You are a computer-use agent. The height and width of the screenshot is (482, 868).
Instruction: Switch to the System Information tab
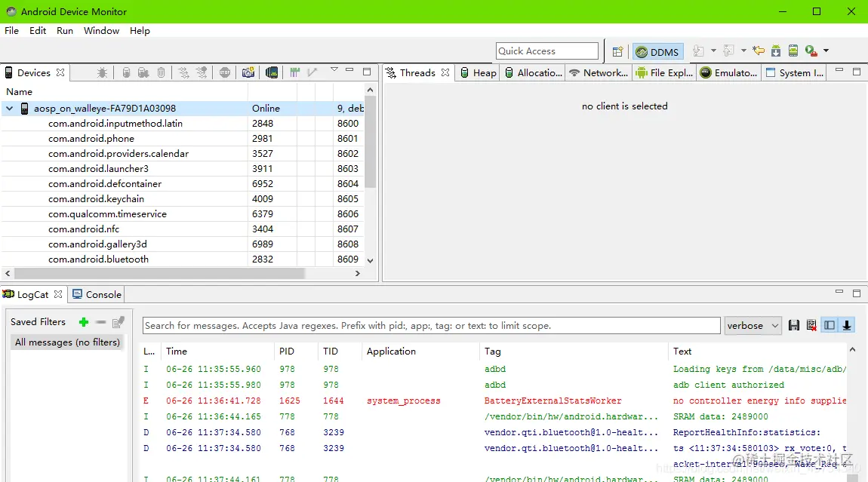pos(795,72)
